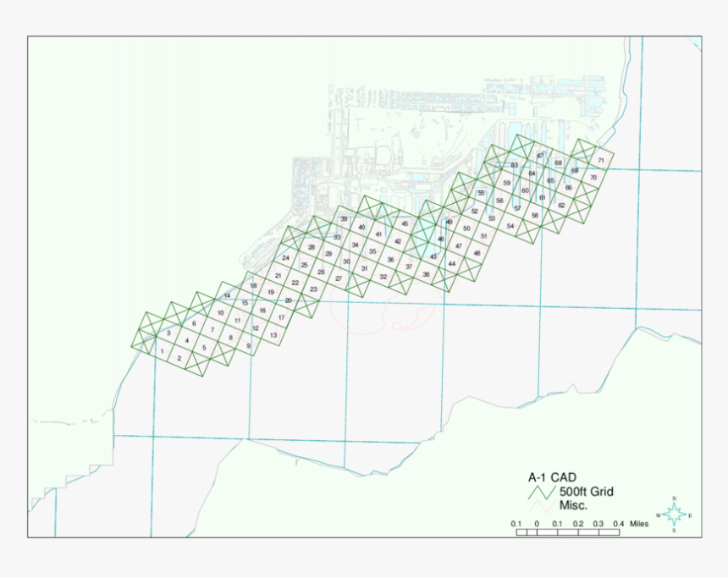Click the compass rose north arrow symbol
The width and height of the screenshot is (728, 578).
[x=674, y=515]
